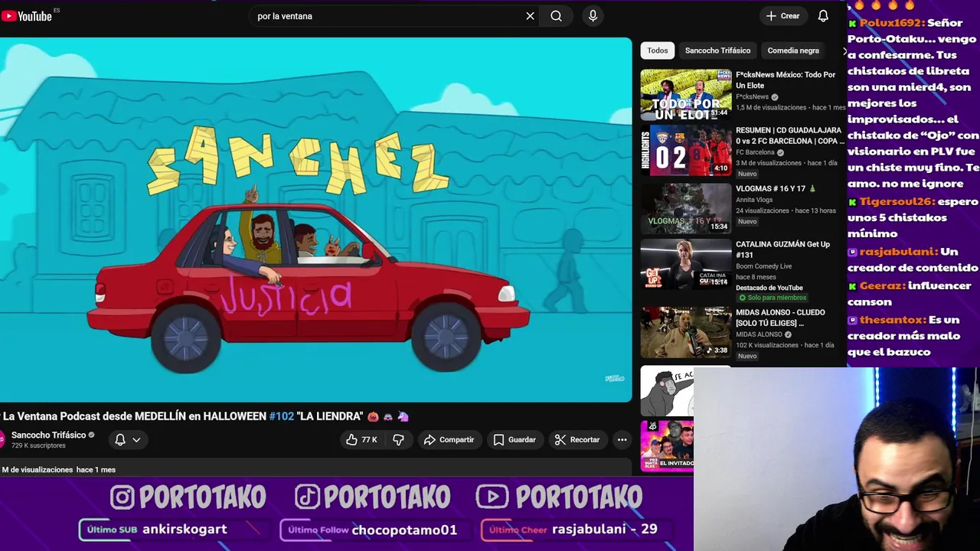Open Guadalajara vs Barcelona resumen thumbnail
Viewport: 980px width, 551px height.
686,152
